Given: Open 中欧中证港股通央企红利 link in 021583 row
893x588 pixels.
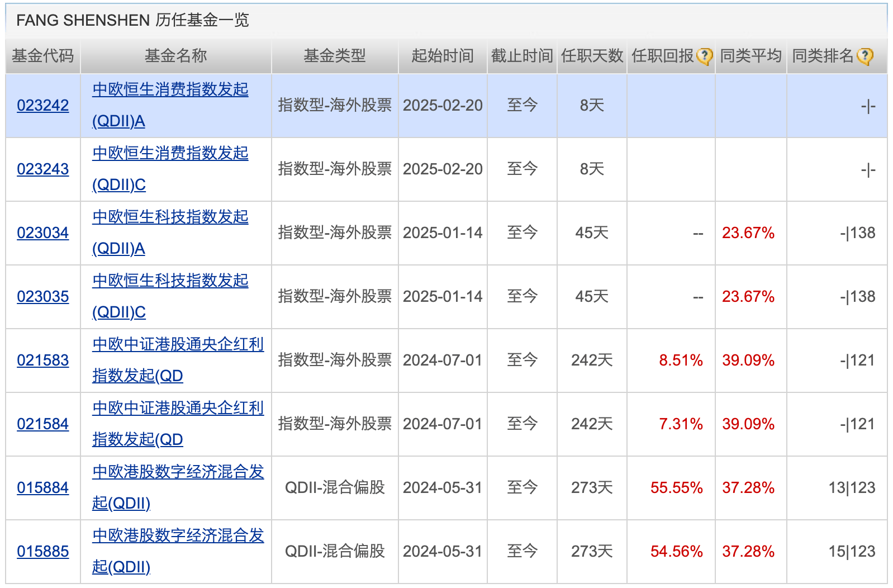Looking at the screenshot, I should pos(178,345).
